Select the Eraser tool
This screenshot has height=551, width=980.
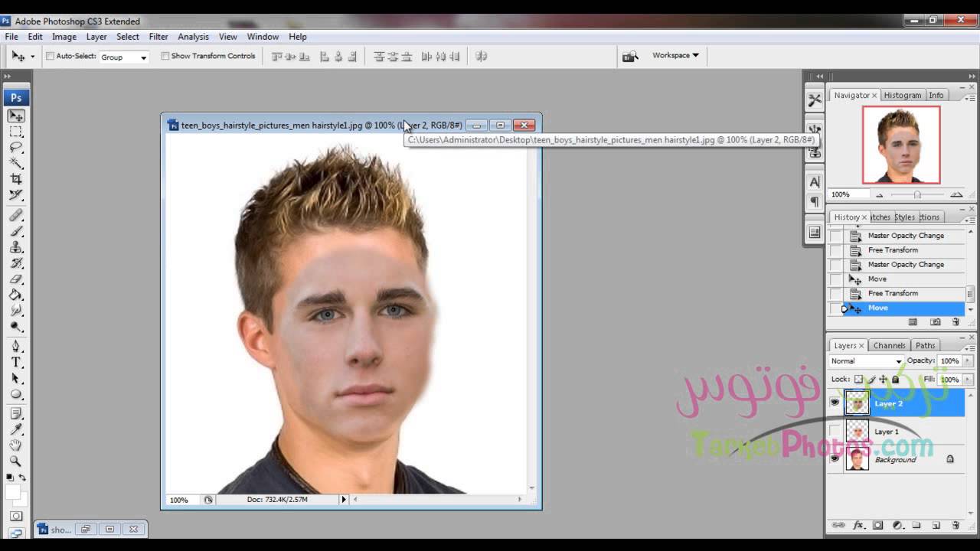point(16,279)
